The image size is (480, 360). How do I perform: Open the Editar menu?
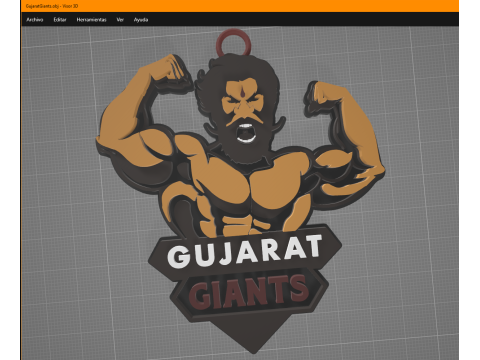tap(60, 20)
